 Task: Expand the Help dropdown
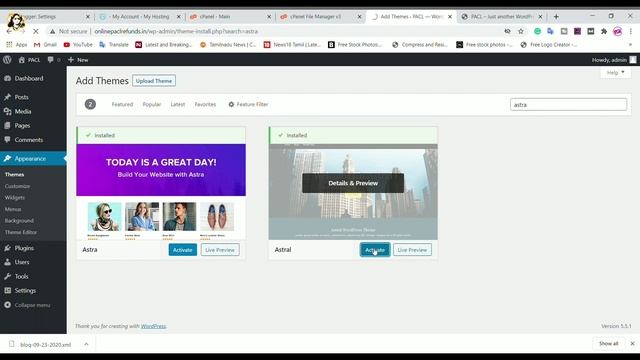pos(616,73)
